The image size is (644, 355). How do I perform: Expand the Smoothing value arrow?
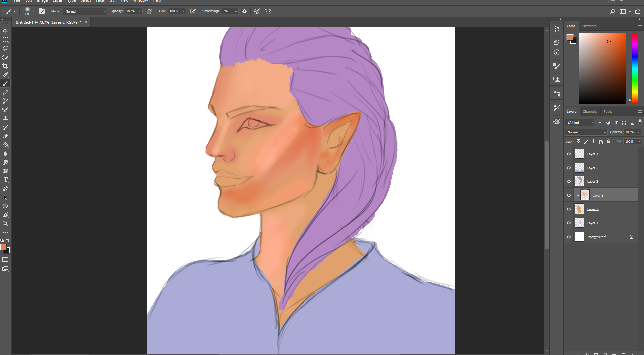pos(236,11)
